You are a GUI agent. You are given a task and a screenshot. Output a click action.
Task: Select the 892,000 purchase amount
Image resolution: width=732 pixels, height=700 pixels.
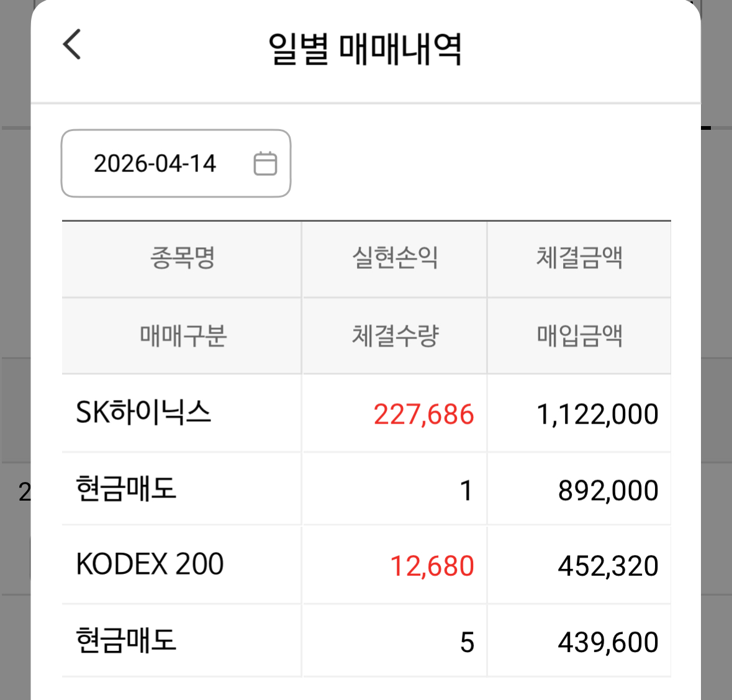click(608, 491)
